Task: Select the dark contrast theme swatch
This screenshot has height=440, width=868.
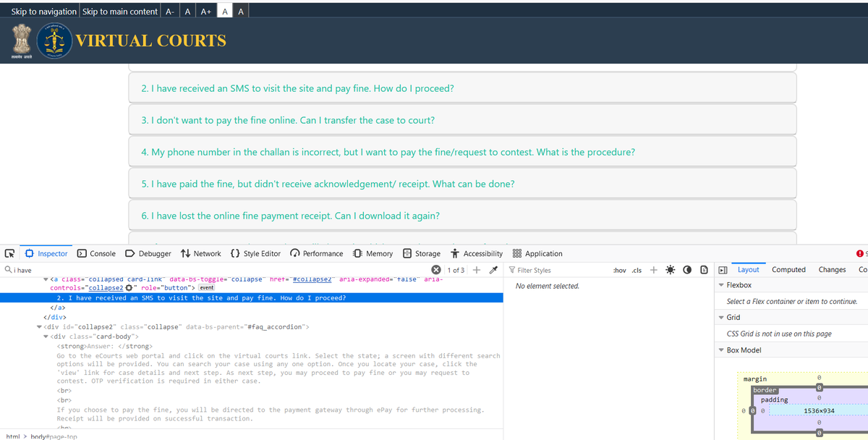Action: pyautogui.click(x=241, y=11)
